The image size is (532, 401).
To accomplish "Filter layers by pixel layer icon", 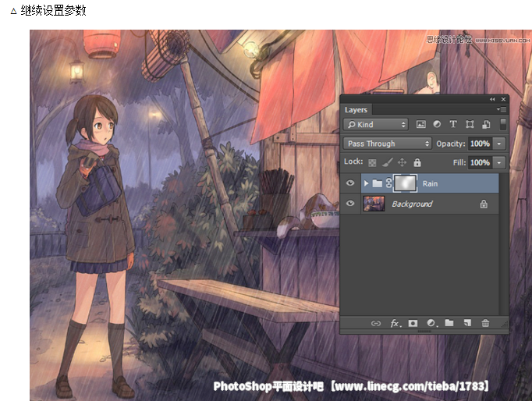I will coord(420,125).
